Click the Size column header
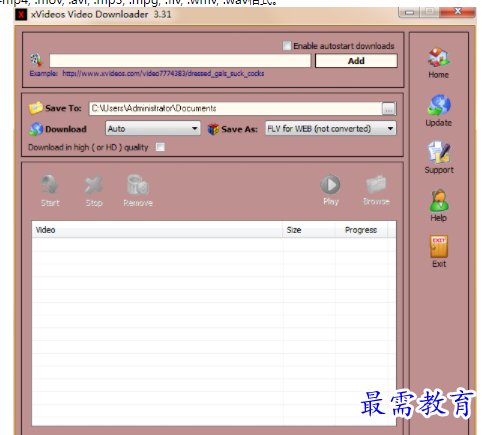The height and width of the screenshot is (435, 482). click(x=309, y=230)
